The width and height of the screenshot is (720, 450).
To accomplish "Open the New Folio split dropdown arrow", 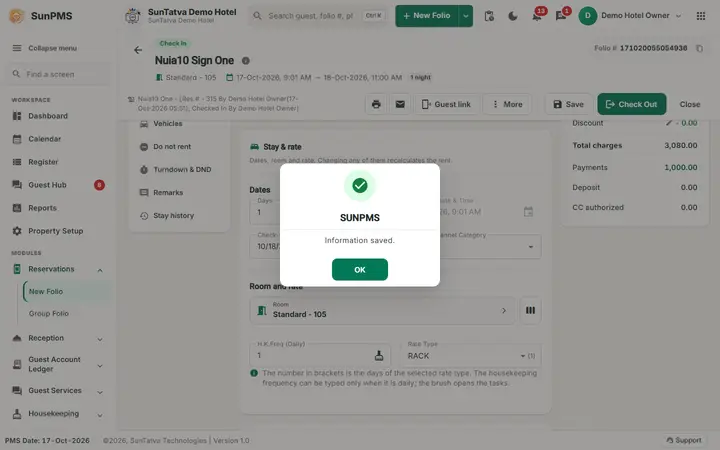I will click(x=466, y=16).
